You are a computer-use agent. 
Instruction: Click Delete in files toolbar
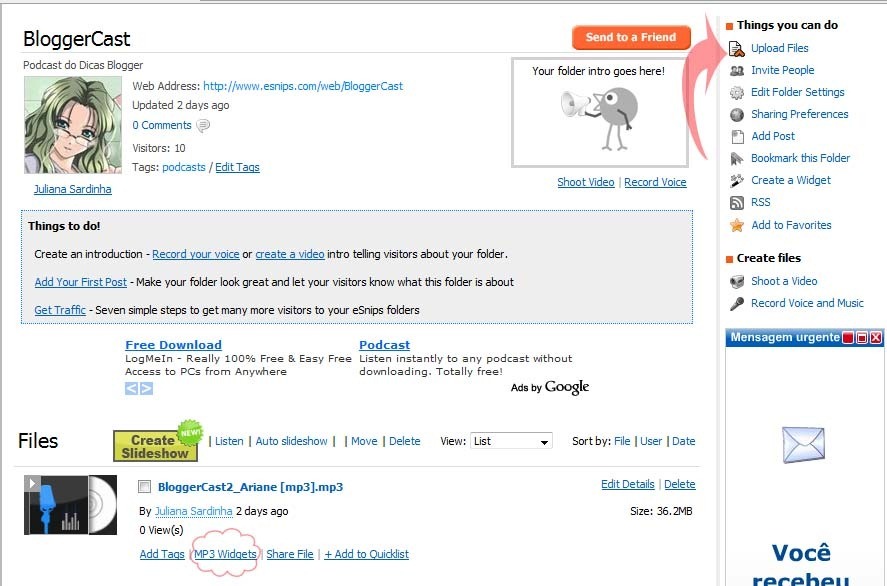click(404, 441)
